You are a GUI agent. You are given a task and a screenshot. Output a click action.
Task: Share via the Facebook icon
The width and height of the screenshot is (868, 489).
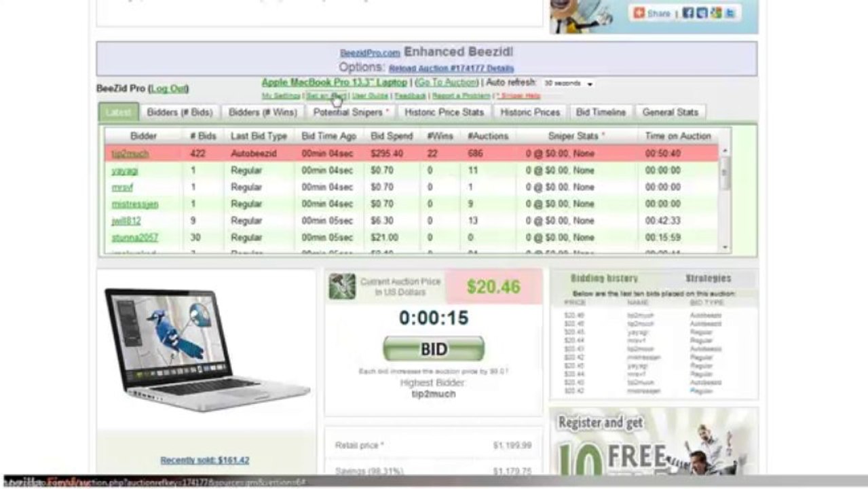688,13
